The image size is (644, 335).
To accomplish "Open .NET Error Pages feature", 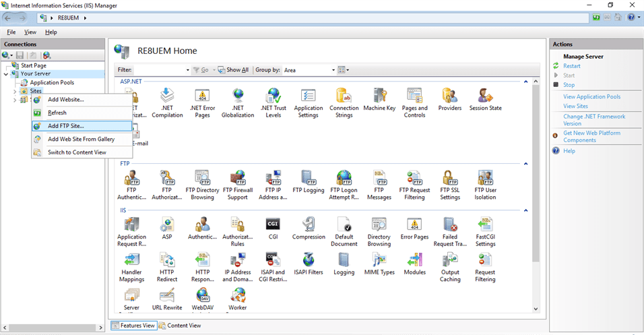I will pos(202,102).
